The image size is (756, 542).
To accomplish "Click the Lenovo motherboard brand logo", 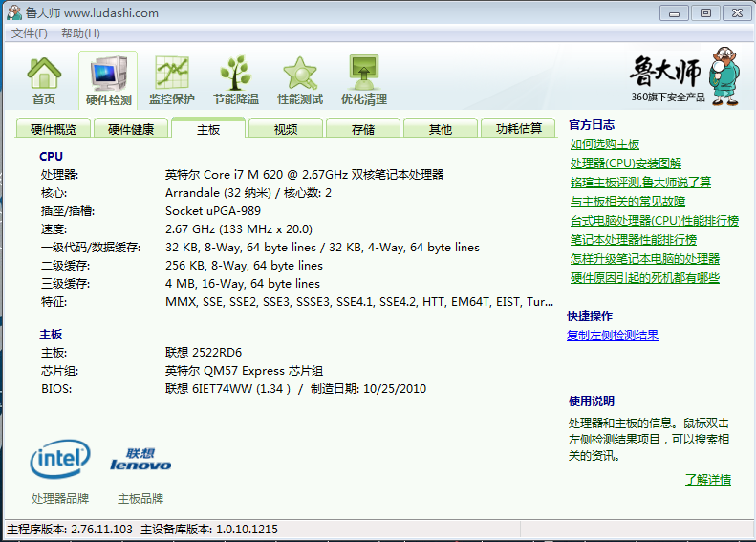I will point(140,460).
